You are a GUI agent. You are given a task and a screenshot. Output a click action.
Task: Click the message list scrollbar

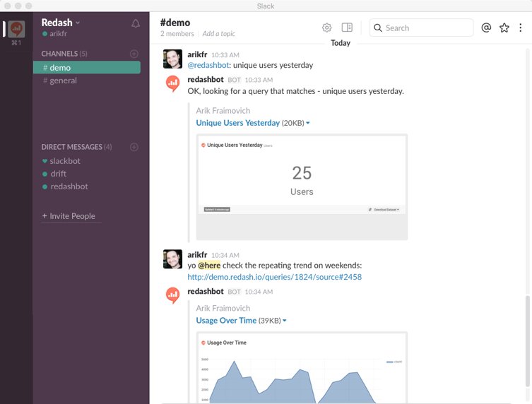point(528,341)
